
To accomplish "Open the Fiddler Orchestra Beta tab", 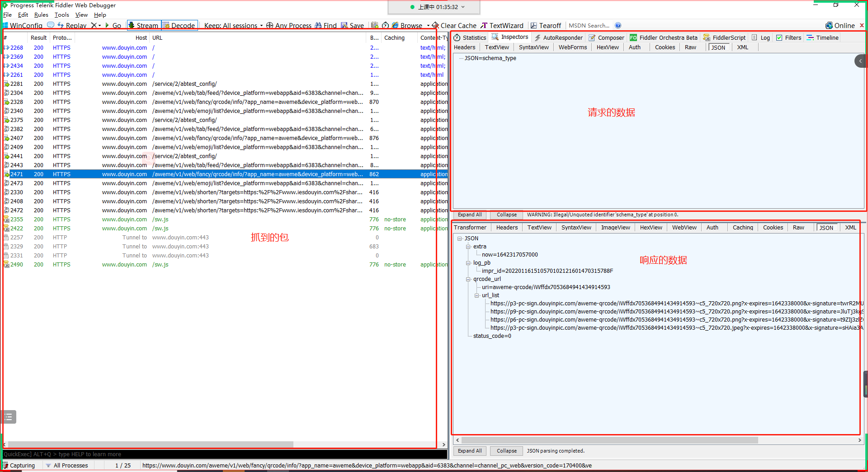I will click(x=664, y=37).
